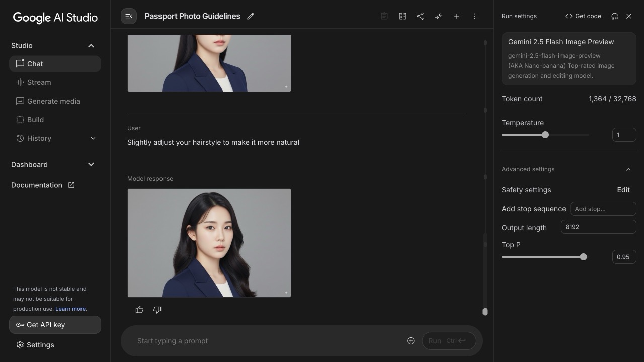Open the cropped portrait image above the user message
Screen dimensions: 644x362
[209, 63]
